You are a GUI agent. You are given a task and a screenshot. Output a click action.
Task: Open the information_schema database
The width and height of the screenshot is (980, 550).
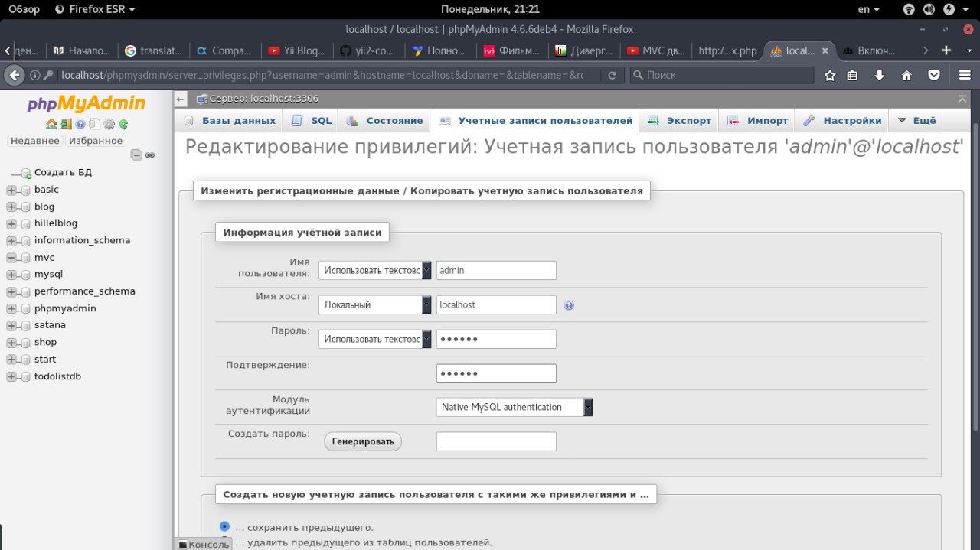[x=82, y=240]
